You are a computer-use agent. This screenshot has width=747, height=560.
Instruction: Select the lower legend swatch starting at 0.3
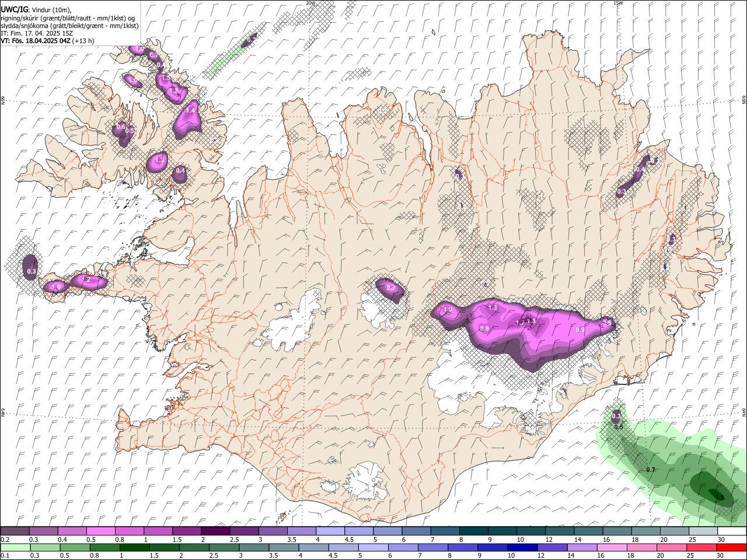point(45,547)
